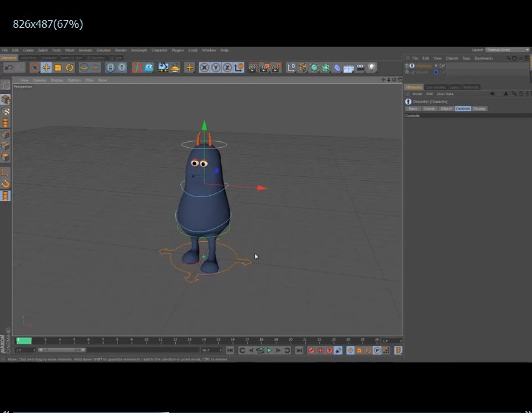Open the Layout dropdown showing Startup (User)
The image size is (532, 413).
click(x=506, y=50)
